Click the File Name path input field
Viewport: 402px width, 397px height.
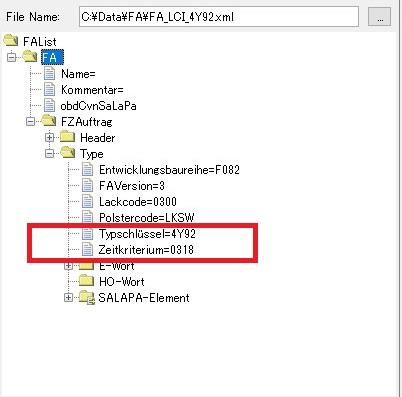click(x=219, y=16)
